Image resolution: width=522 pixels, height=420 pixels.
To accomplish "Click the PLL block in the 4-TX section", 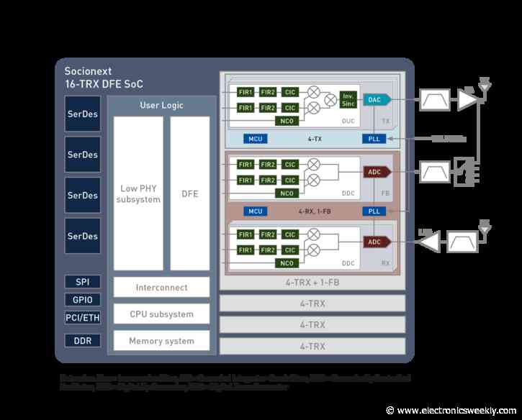I will [x=374, y=139].
